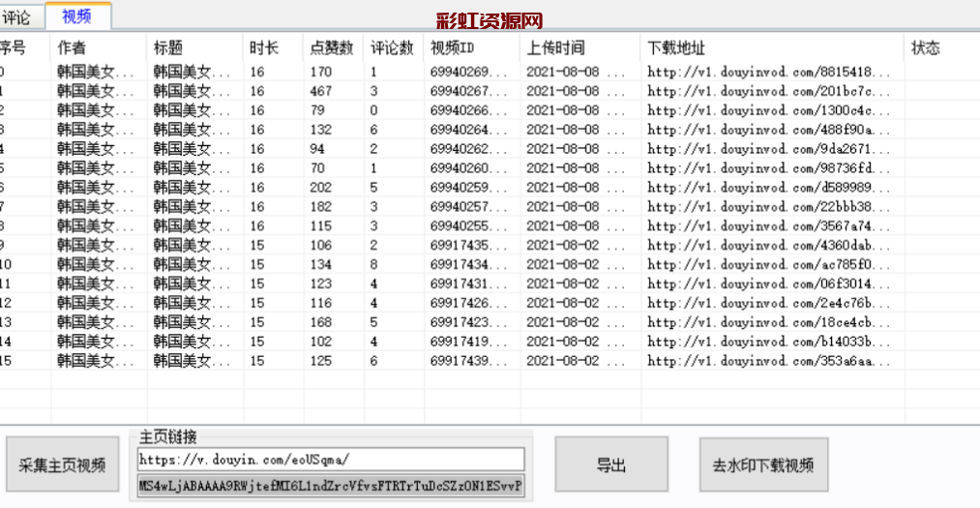Image resolution: width=980 pixels, height=508 pixels.
Task: Click the 去水印下载视频 button
Action: (763, 465)
